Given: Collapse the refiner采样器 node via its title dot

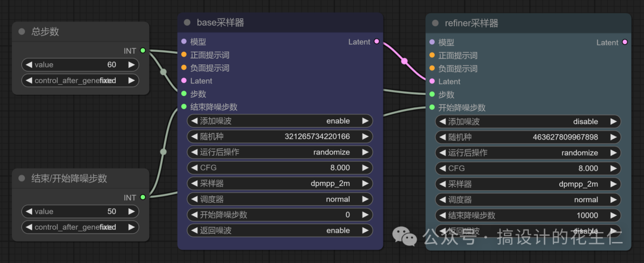Looking at the screenshot, I should [x=435, y=23].
